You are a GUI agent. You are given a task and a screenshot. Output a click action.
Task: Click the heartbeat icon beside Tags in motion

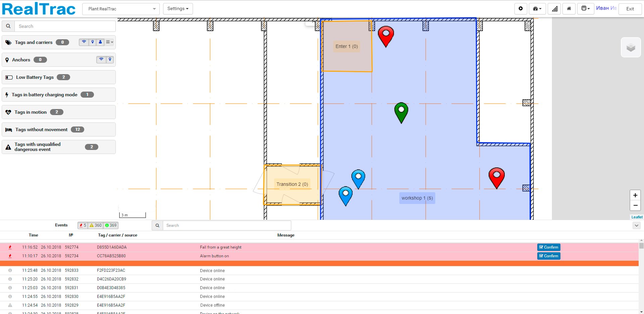tap(8, 112)
